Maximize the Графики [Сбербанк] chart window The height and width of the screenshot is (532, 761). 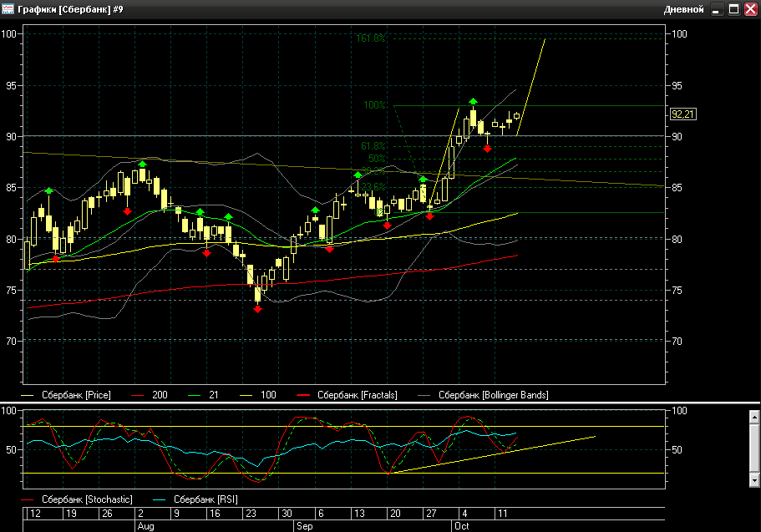tap(733, 9)
